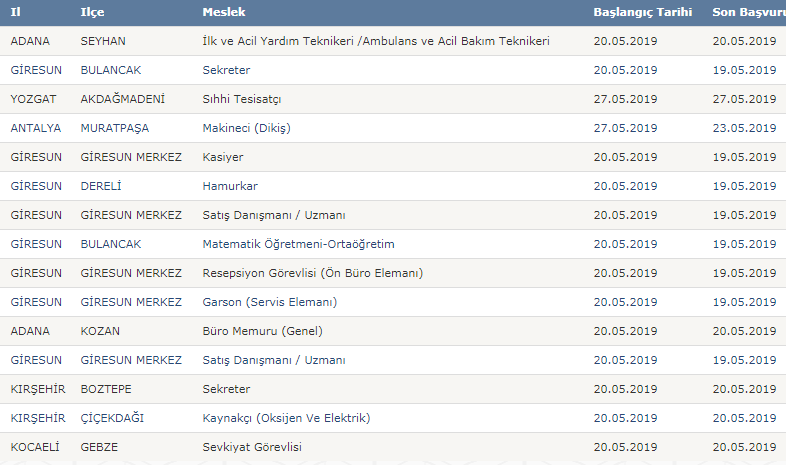Select the Sıhhi Tesisatçı job listing
Image resolution: width=786 pixels, height=465 pixels.
[x=242, y=99]
